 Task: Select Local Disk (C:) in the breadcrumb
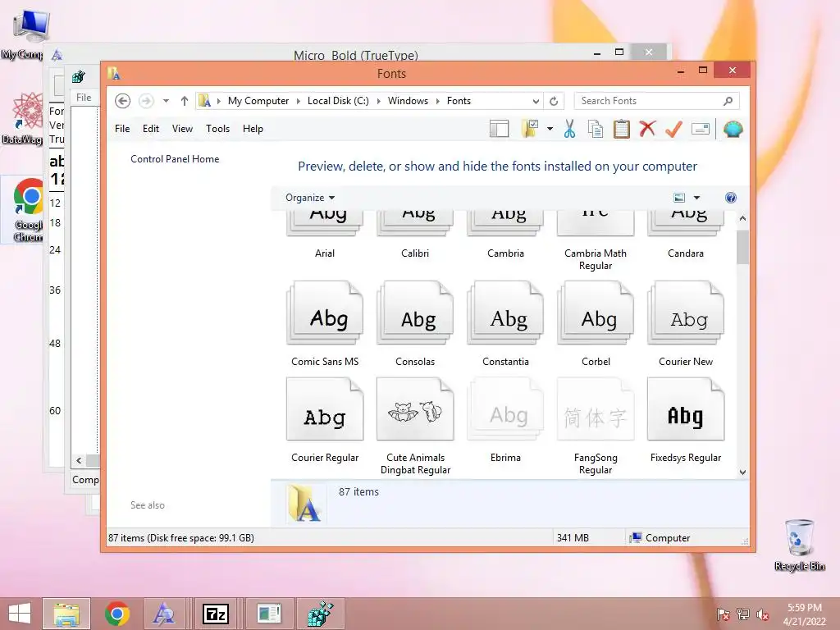pyautogui.click(x=338, y=101)
